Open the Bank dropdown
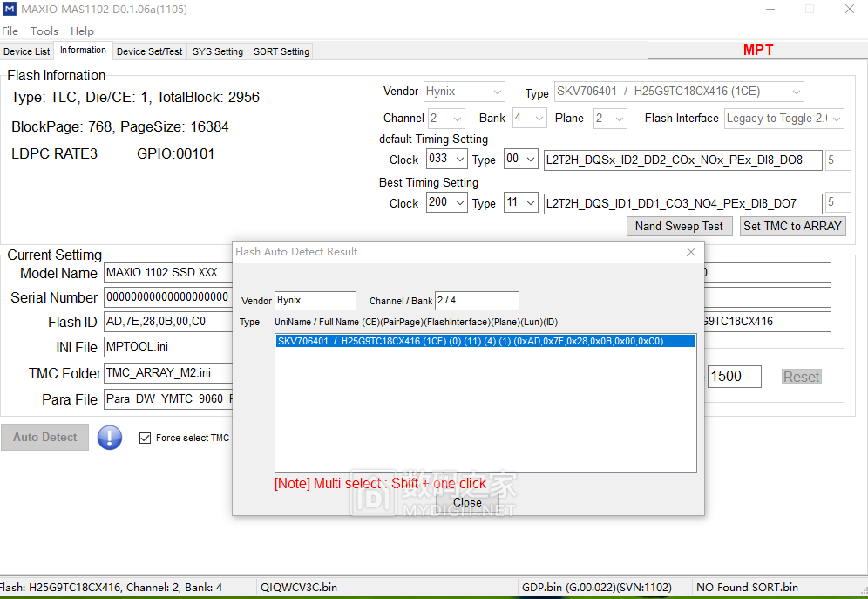The width and height of the screenshot is (868, 599). (529, 118)
